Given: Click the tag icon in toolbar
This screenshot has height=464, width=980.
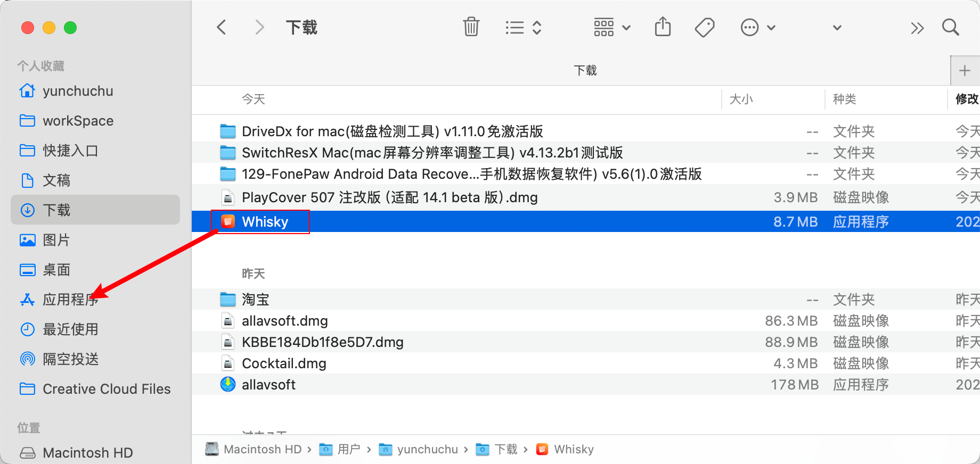Looking at the screenshot, I should [x=705, y=27].
